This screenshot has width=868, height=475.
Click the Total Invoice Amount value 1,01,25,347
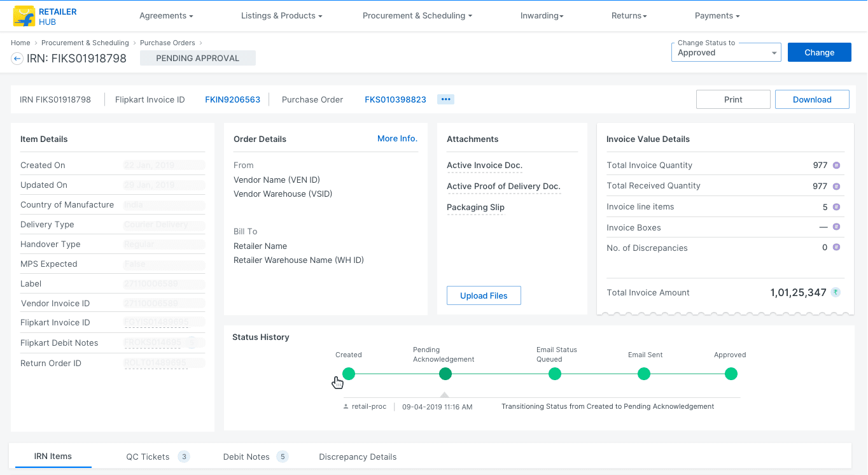[x=798, y=292]
